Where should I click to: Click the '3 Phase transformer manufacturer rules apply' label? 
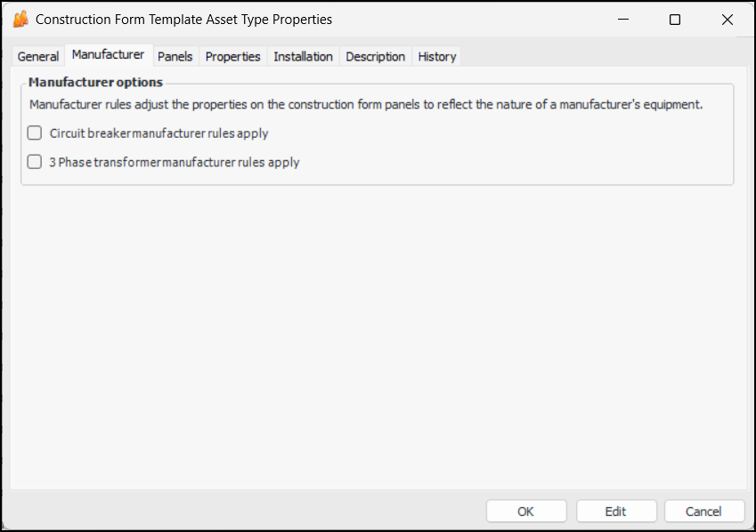click(x=175, y=163)
